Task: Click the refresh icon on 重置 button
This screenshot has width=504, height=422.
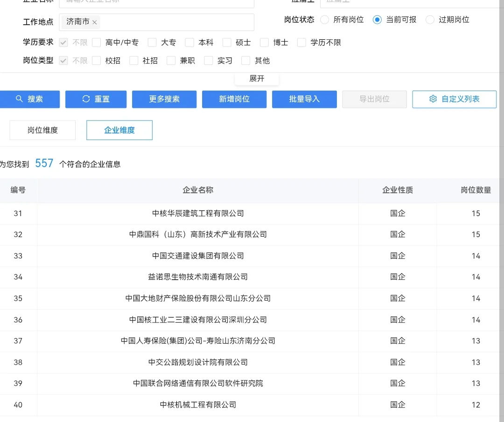Action: pyautogui.click(x=86, y=99)
